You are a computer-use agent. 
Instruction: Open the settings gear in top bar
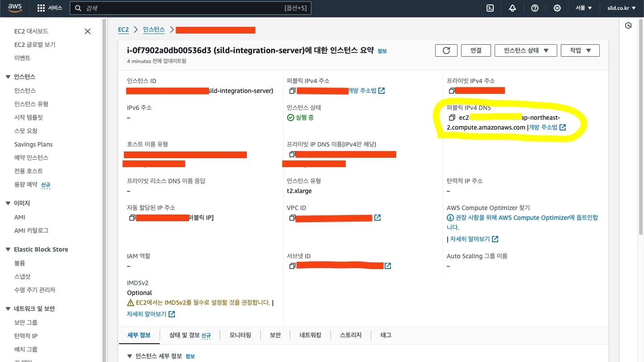(x=557, y=8)
